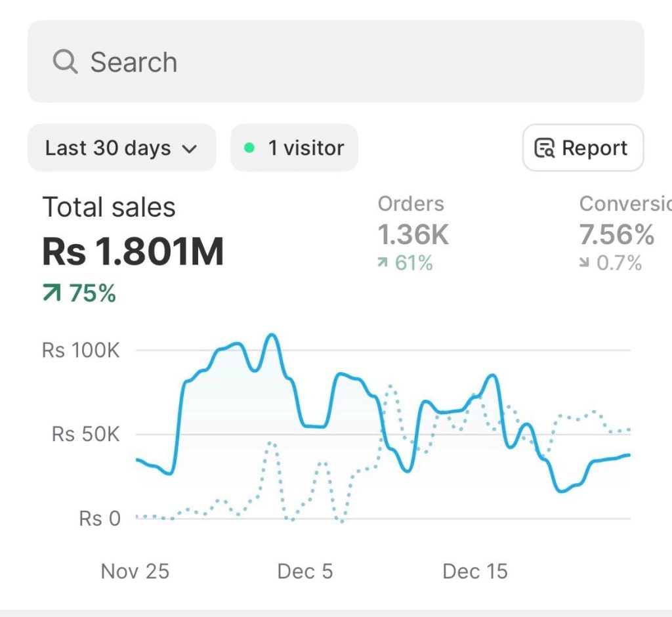
Task: Switch to the Conversion metric
Action: point(623,204)
